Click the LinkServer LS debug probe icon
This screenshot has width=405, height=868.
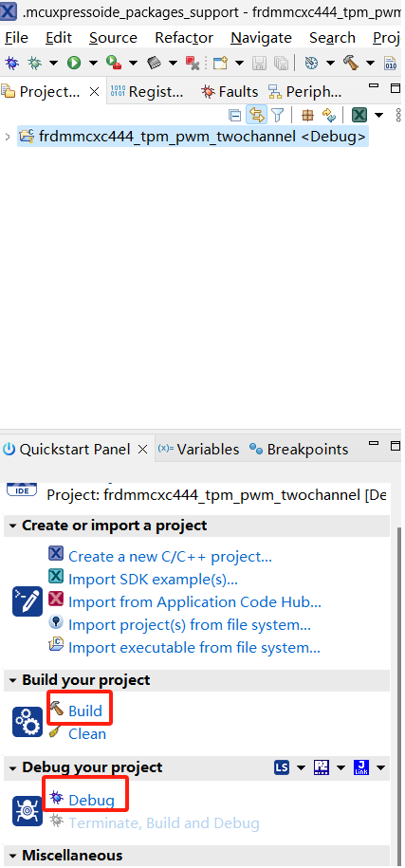[282, 767]
